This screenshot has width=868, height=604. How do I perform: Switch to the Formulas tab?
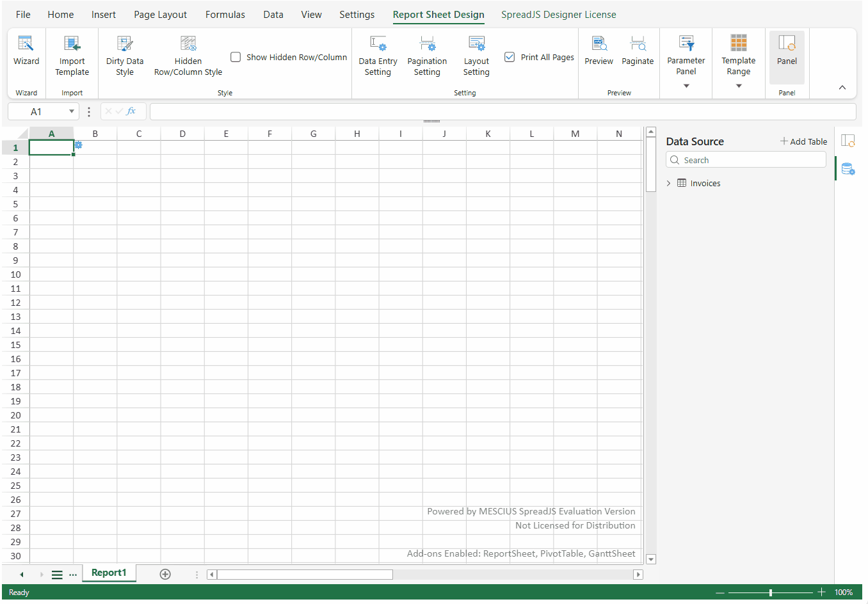click(225, 15)
